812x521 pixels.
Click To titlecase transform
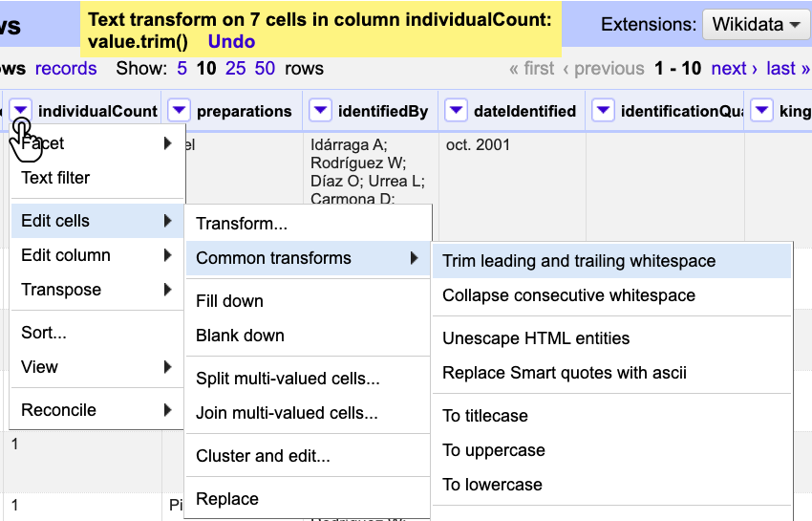485,416
